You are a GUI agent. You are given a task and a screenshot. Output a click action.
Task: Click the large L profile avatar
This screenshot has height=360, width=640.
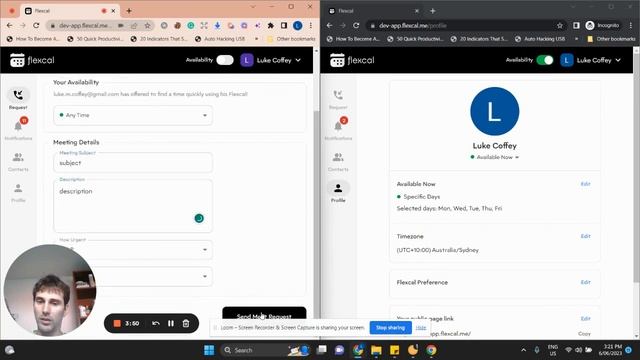point(495,111)
